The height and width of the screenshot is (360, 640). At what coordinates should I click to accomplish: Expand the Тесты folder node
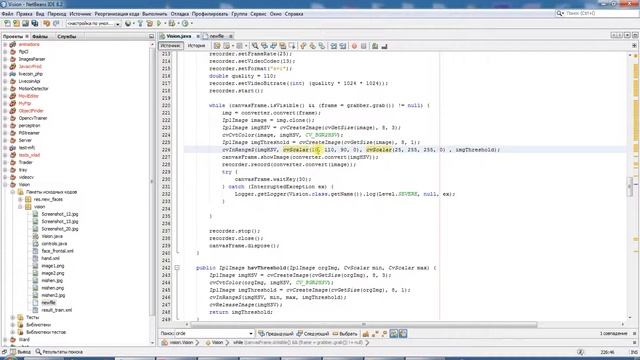click(x=13, y=317)
